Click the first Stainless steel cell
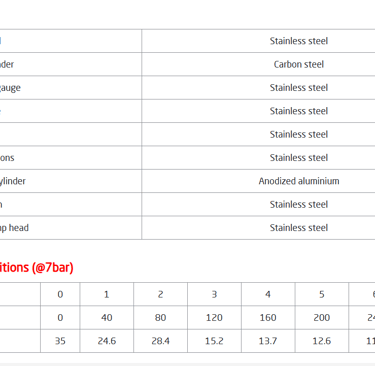Viewport: 375px width, 366px height. (x=299, y=41)
